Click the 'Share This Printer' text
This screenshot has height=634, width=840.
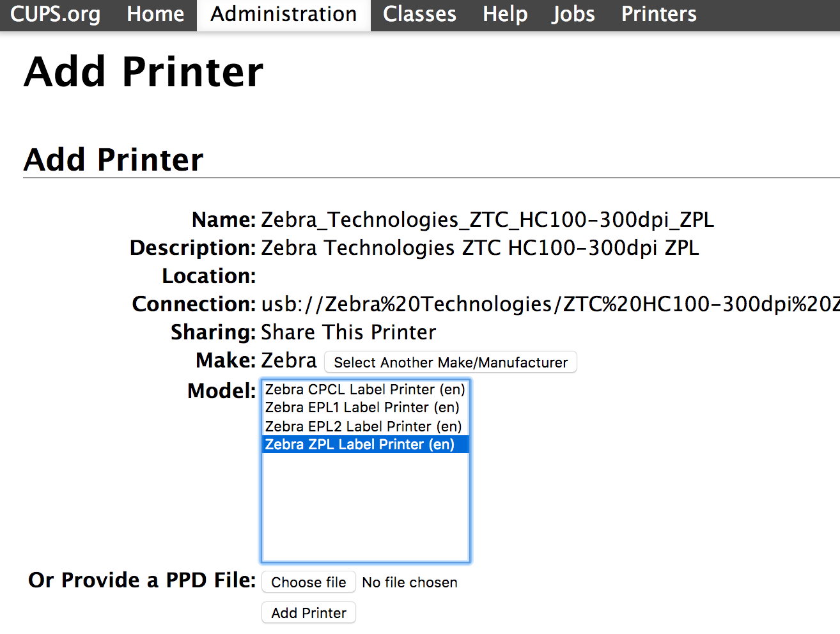pyautogui.click(x=348, y=332)
